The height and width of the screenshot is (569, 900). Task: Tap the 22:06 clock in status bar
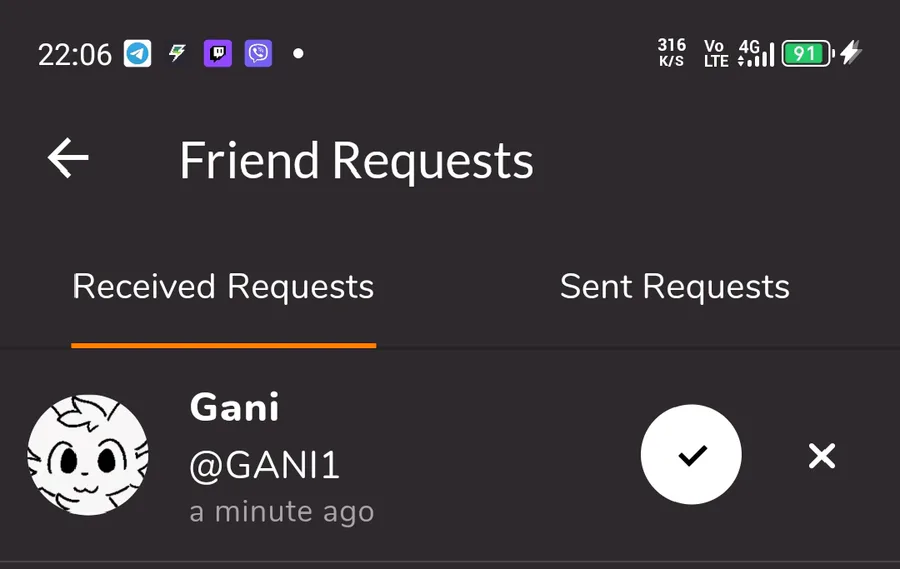click(x=75, y=55)
